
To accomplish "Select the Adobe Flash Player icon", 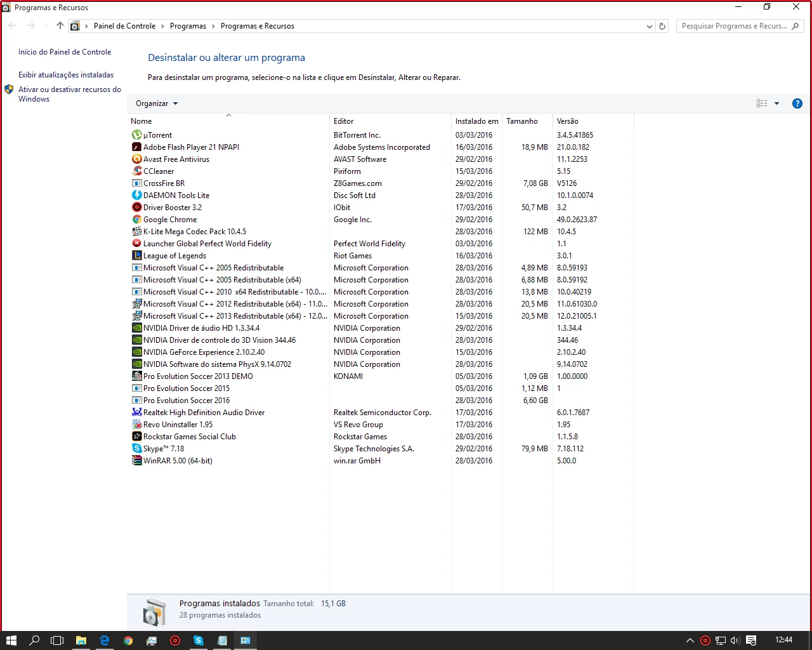I will pos(136,147).
